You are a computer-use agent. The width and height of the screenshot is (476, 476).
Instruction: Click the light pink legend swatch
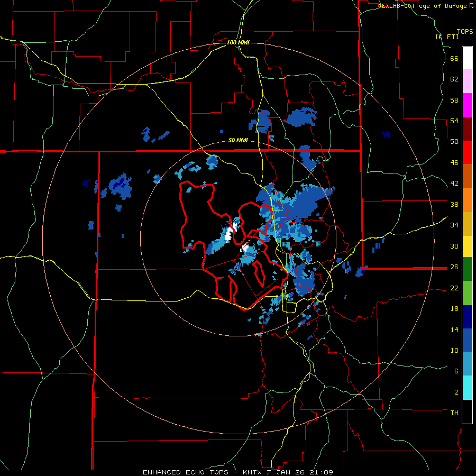[x=467, y=81]
